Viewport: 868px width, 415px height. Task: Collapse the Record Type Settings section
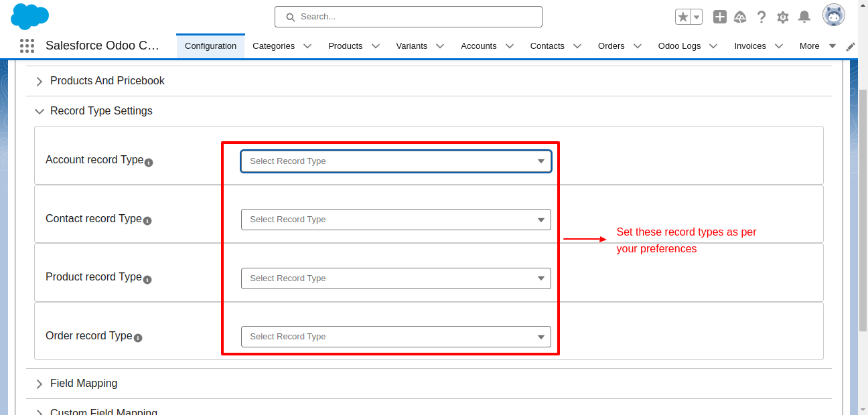tap(40, 111)
